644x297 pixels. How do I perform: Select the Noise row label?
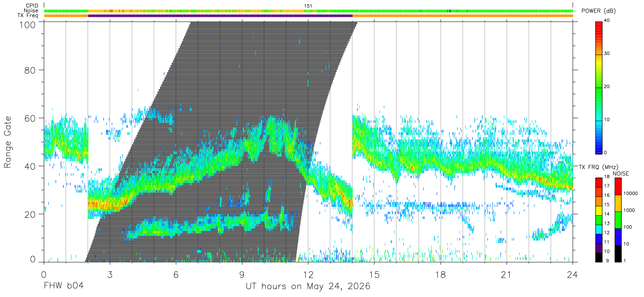pyautogui.click(x=31, y=10)
